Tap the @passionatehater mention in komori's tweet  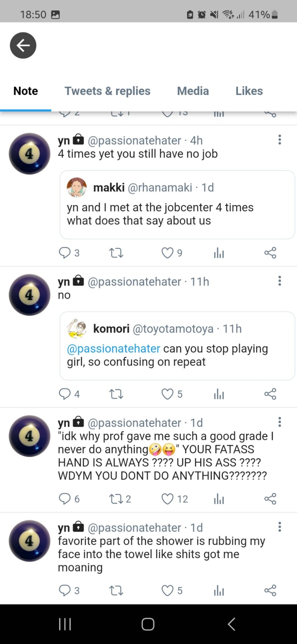point(114,349)
